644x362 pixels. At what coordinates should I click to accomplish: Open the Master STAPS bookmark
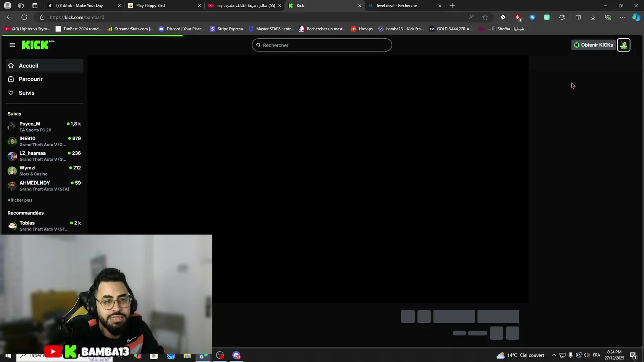point(271,29)
